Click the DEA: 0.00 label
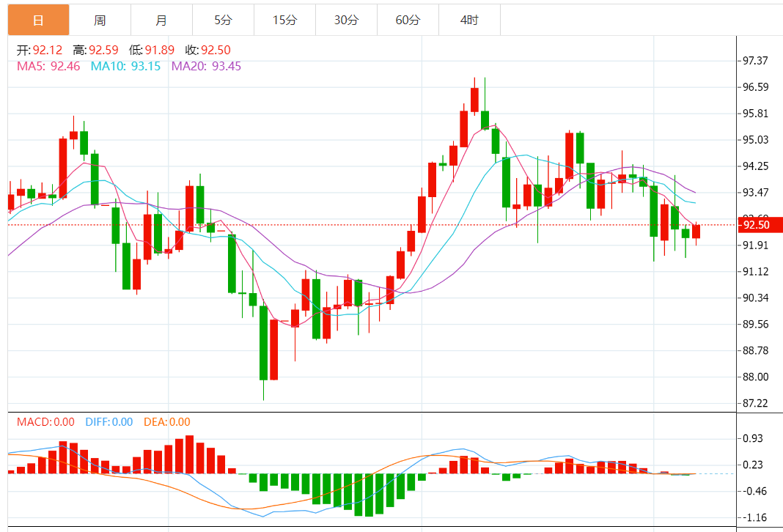Screen dimensions: 783x532 click(166, 422)
